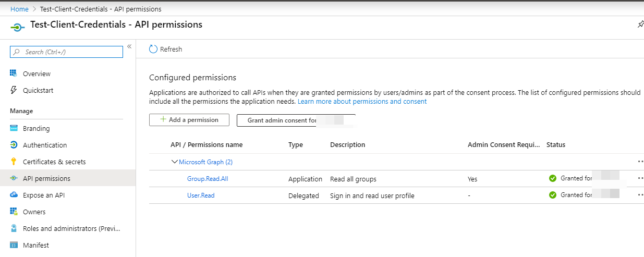Click the Refresh toolbar button
The width and height of the screenshot is (644, 257).
[x=166, y=49]
